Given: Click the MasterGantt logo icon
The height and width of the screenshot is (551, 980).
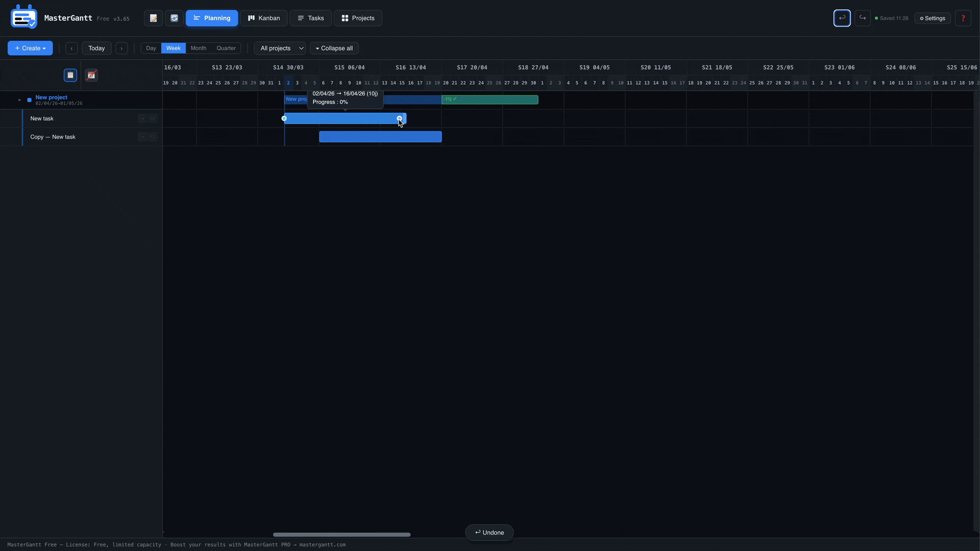Looking at the screenshot, I should pos(23,17).
